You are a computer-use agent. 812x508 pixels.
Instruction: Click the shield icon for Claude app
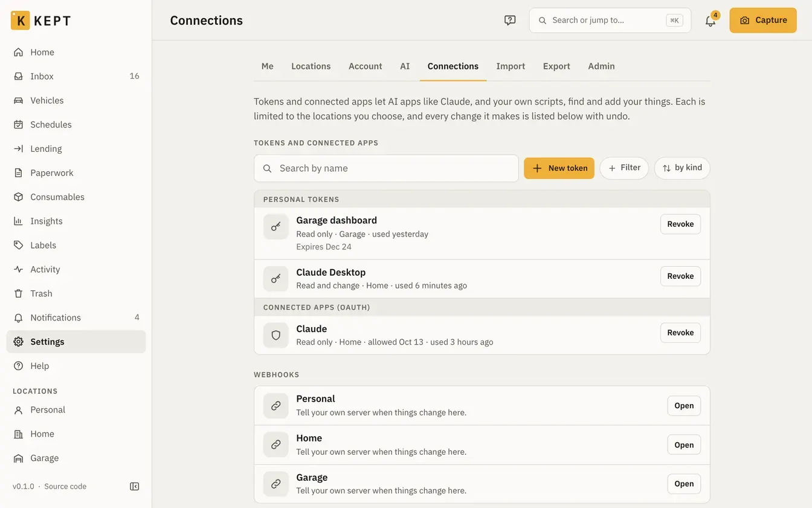(276, 335)
